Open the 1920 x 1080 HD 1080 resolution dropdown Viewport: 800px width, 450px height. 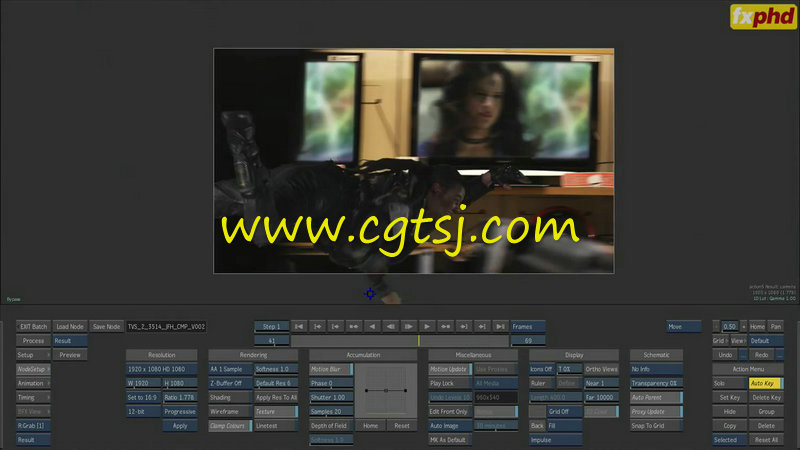pyautogui.click(x=161, y=369)
